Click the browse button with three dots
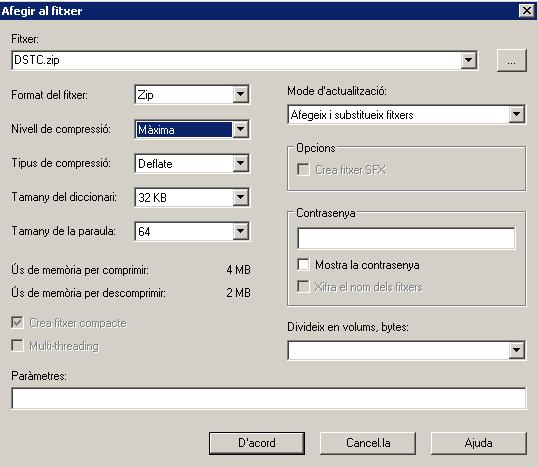The width and height of the screenshot is (538, 467). pos(512,61)
